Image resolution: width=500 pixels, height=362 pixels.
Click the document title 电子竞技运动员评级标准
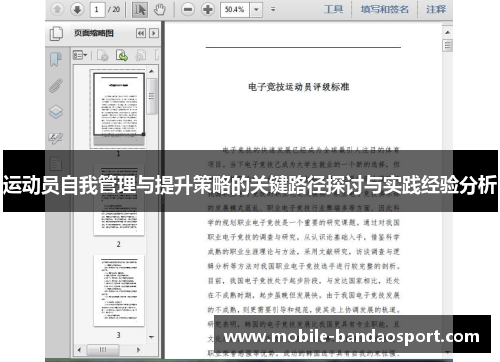tap(299, 87)
